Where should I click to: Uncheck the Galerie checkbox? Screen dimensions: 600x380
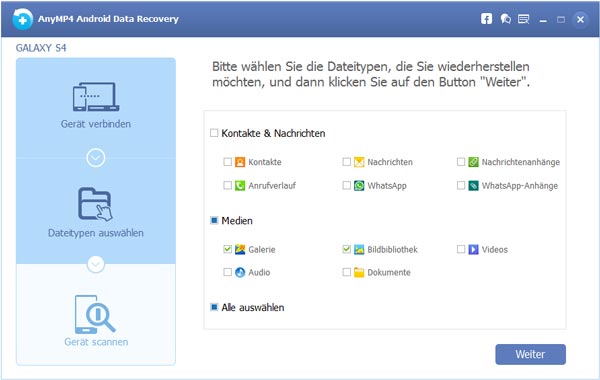227,249
